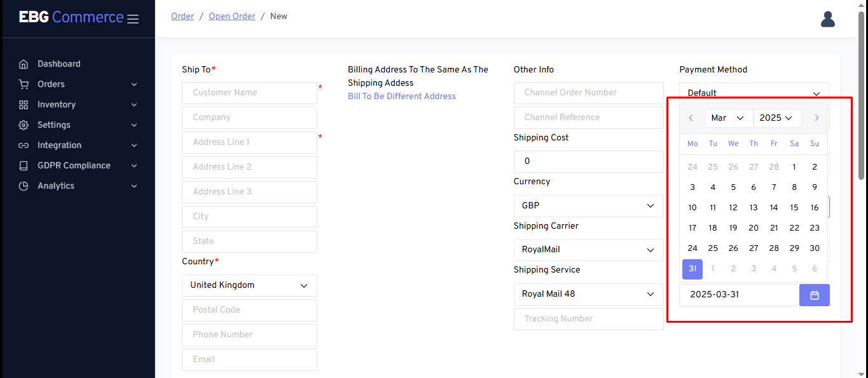Open GDPR Compliance menu item

pos(74,166)
